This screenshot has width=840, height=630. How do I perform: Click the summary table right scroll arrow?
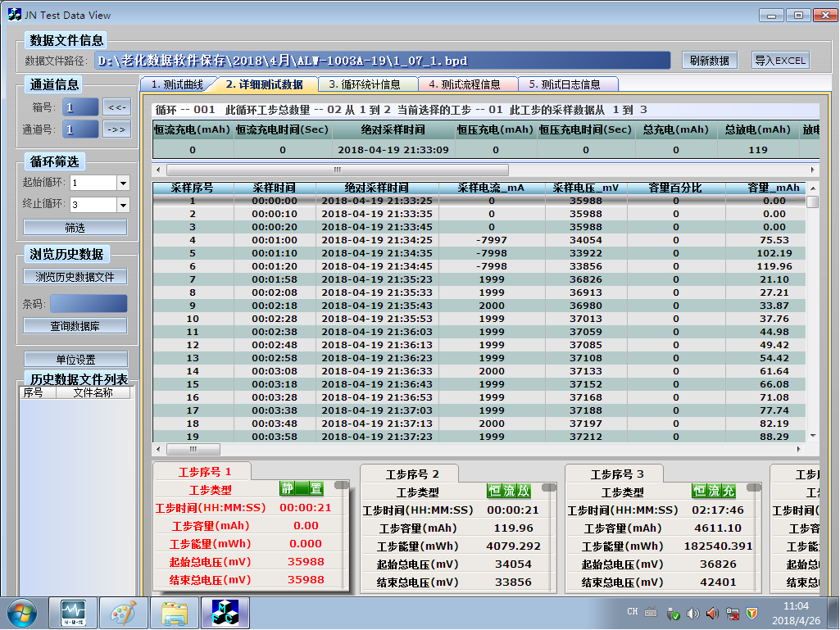813,170
